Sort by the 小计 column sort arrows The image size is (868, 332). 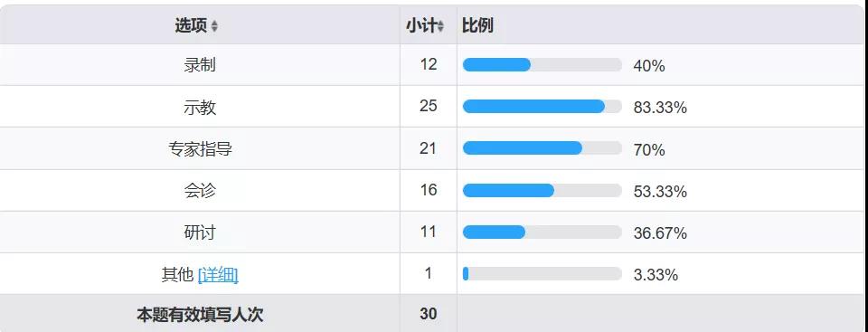pyautogui.click(x=440, y=26)
